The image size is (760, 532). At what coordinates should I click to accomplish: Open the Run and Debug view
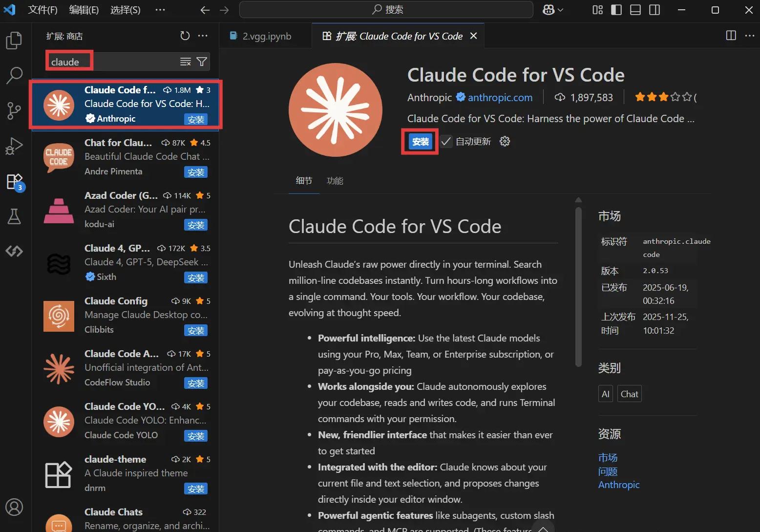pos(14,146)
